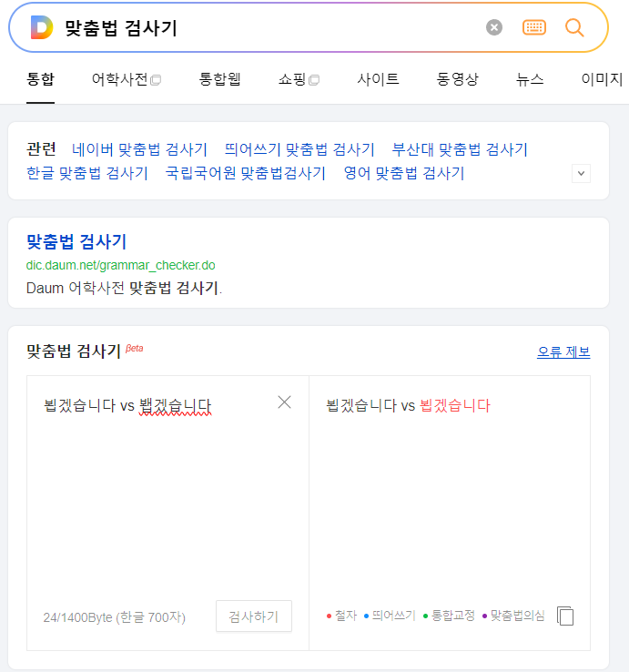This screenshot has width=629, height=672.
Task: Click the 24/1400Byte character counter
Action: point(115,617)
